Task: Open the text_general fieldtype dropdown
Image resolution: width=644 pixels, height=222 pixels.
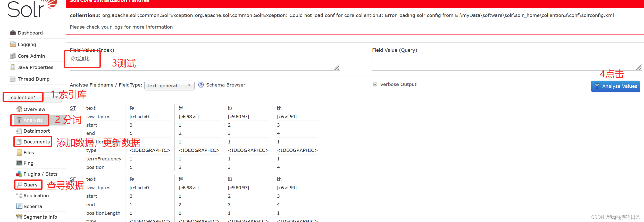Action: (169, 86)
